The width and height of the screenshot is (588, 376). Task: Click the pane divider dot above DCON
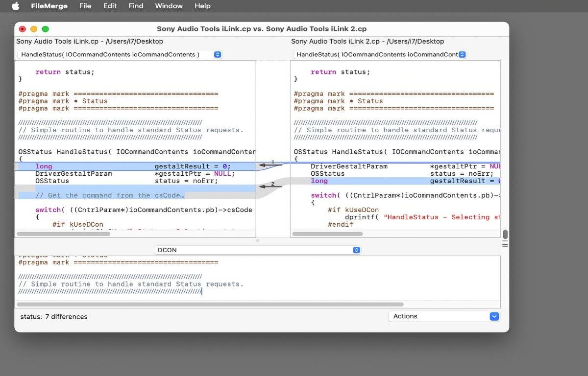258,241
